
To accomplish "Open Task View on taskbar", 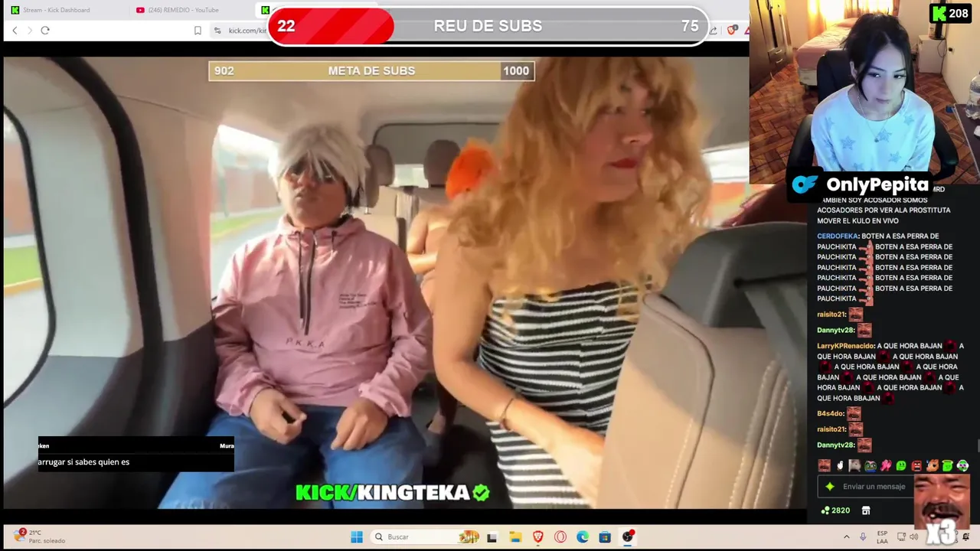I will coord(492,537).
